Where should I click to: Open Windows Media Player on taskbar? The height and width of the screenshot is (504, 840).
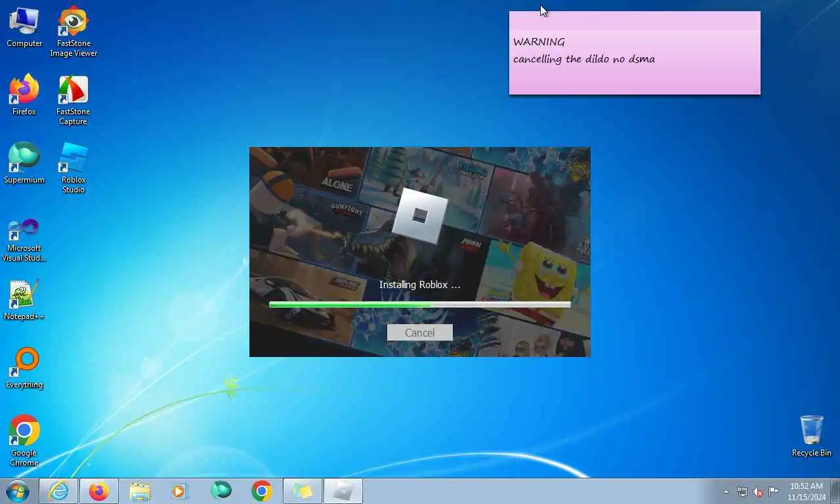pos(180,491)
